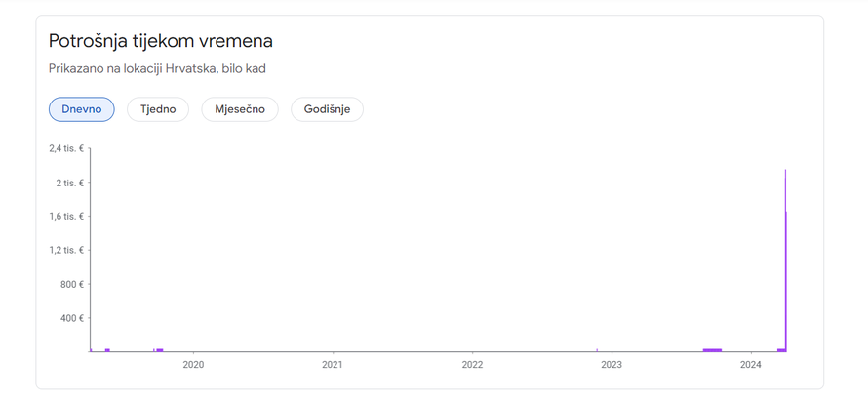Click the "Prikazano na lokaciji Hrvatska" subtitle

[x=157, y=68]
